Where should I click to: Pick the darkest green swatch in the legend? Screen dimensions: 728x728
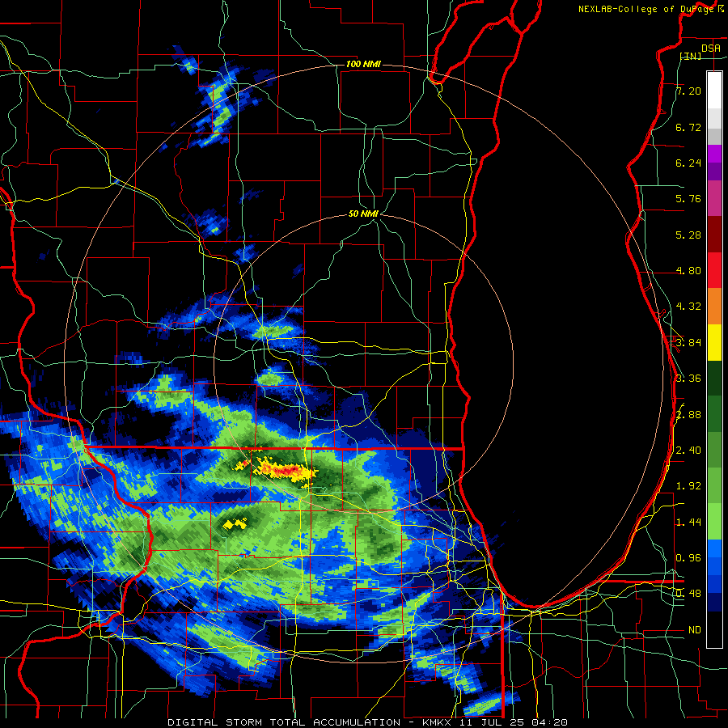[714, 379]
